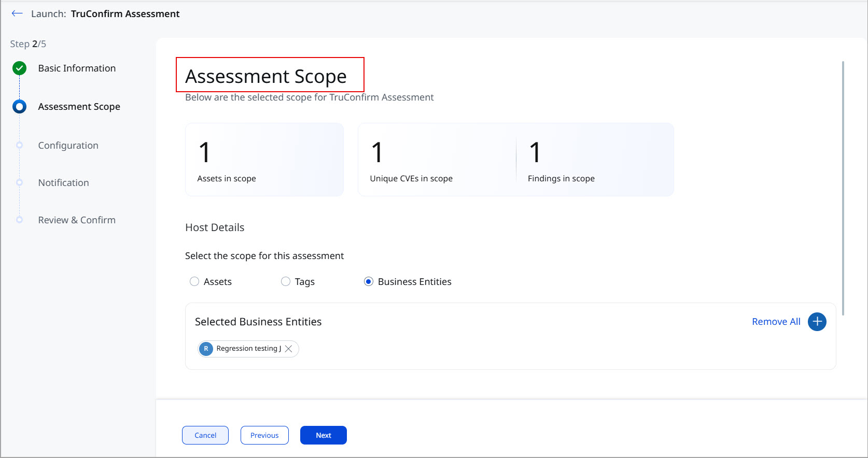Click the Step 2/5 indicator text

28,44
